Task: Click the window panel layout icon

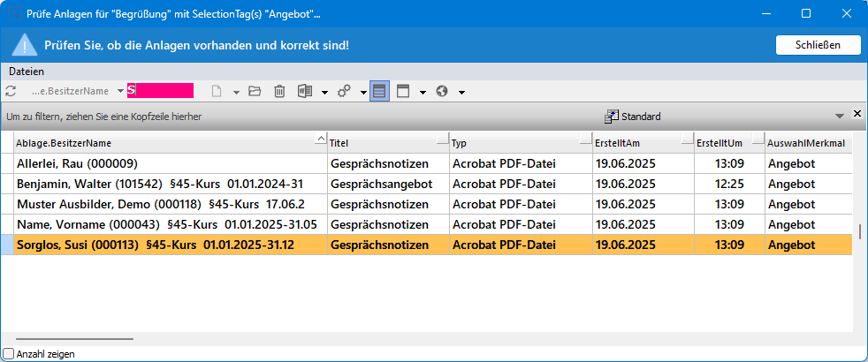Action: pyautogui.click(x=403, y=91)
